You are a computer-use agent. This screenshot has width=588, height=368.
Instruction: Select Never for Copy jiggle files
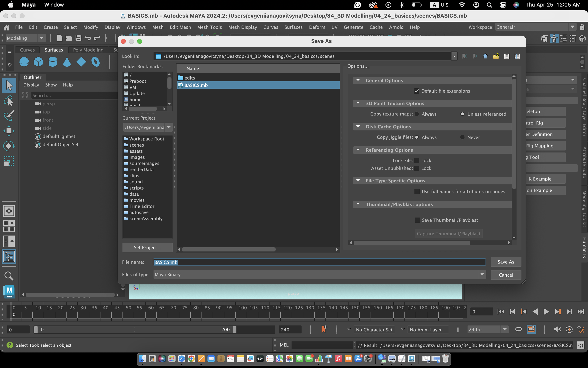[x=462, y=137]
